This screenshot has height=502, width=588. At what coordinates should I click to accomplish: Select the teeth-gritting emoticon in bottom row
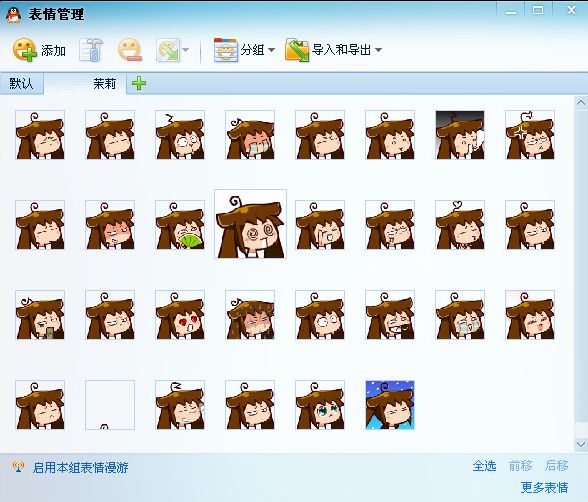(180, 405)
